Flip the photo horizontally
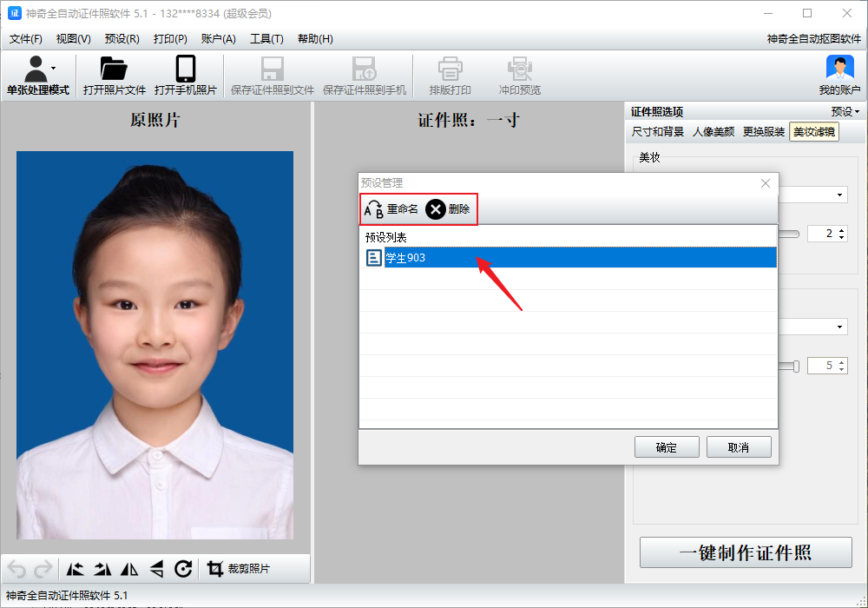This screenshot has height=608, width=868. [129, 569]
